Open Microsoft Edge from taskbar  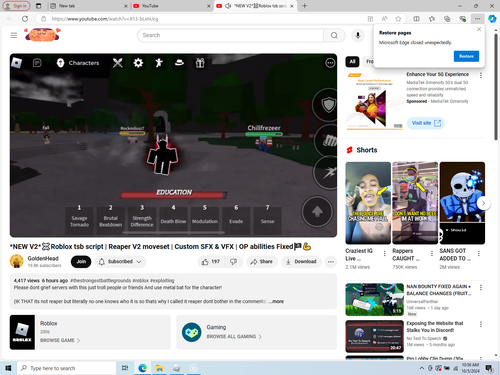[x=143, y=368]
